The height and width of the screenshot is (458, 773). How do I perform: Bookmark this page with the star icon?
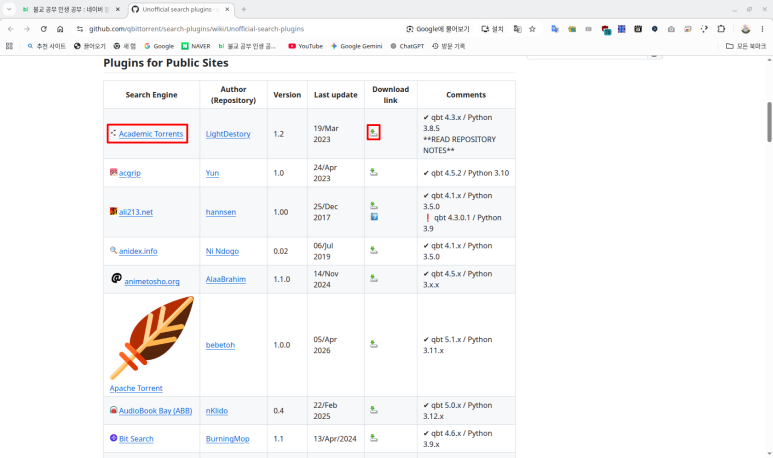tap(532, 29)
